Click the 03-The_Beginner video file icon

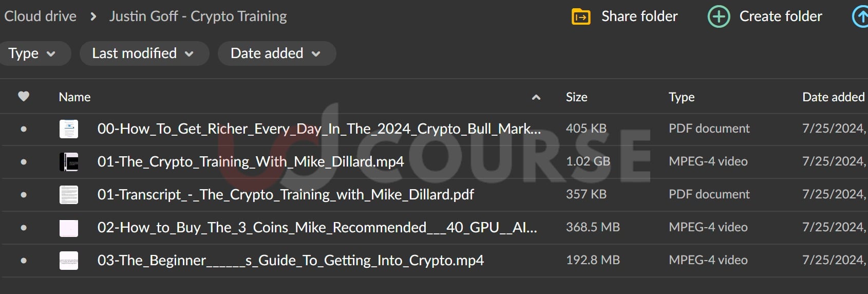click(69, 261)
